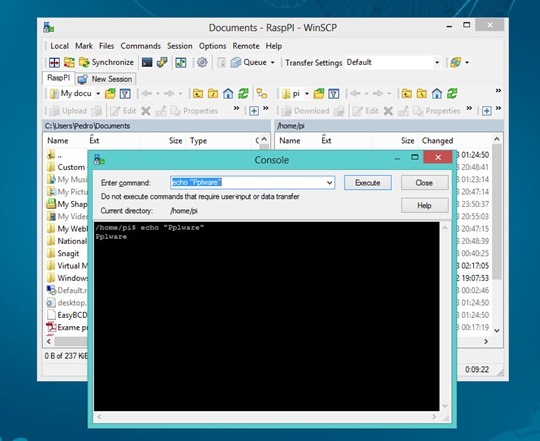Click the main toolbar overflow dropdown arrow

pos(467,63)
